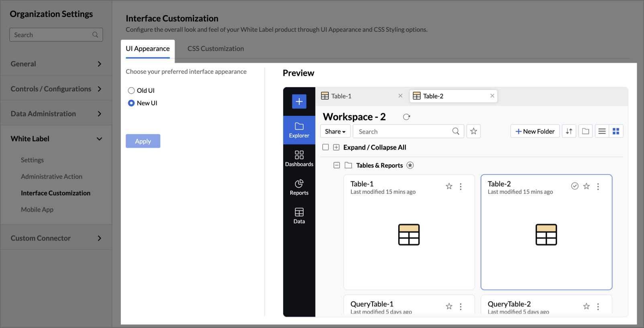Select the Old UI radio option
This screenshot has height=328, width=644.
131,91
